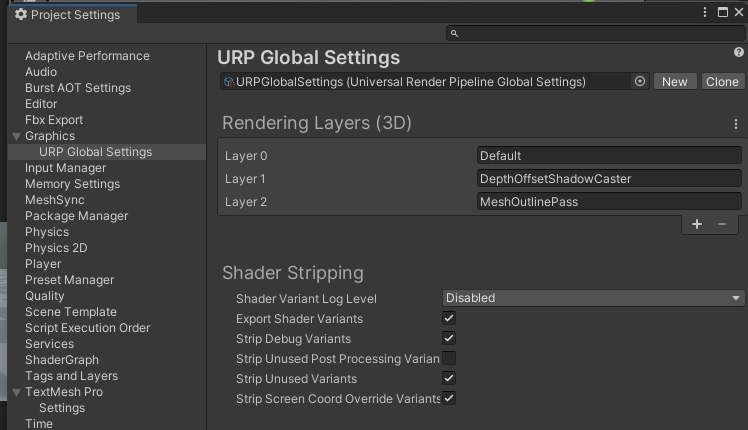748x430 pixels.
Task: Collapse the TextMesh Pro tree section
Action: pyautogui.click(x=16, y=392)
